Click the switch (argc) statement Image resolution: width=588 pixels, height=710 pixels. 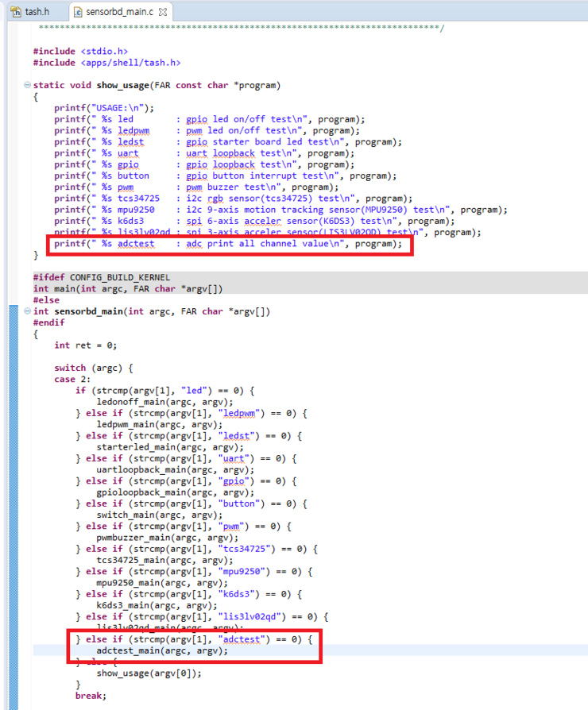[94, 368]
